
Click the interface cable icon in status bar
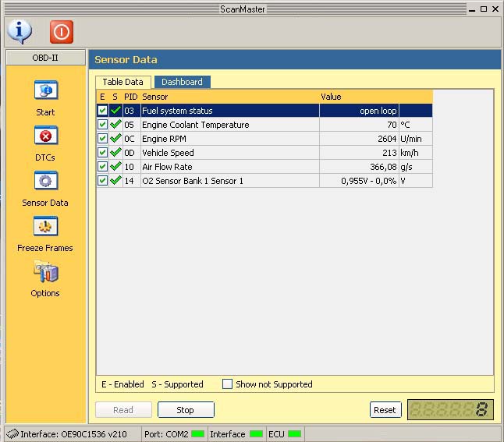point(12,434)
